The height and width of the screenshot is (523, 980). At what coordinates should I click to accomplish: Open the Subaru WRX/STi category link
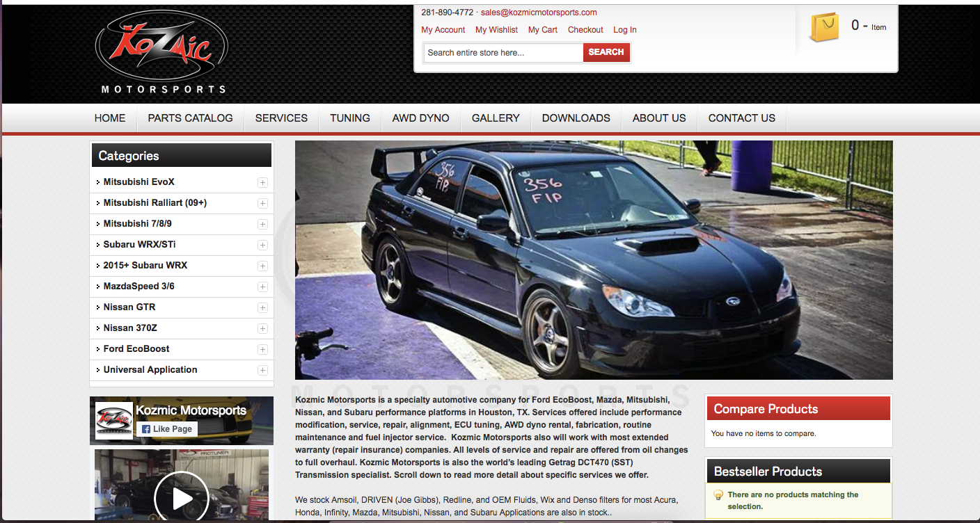pos(140,245)
